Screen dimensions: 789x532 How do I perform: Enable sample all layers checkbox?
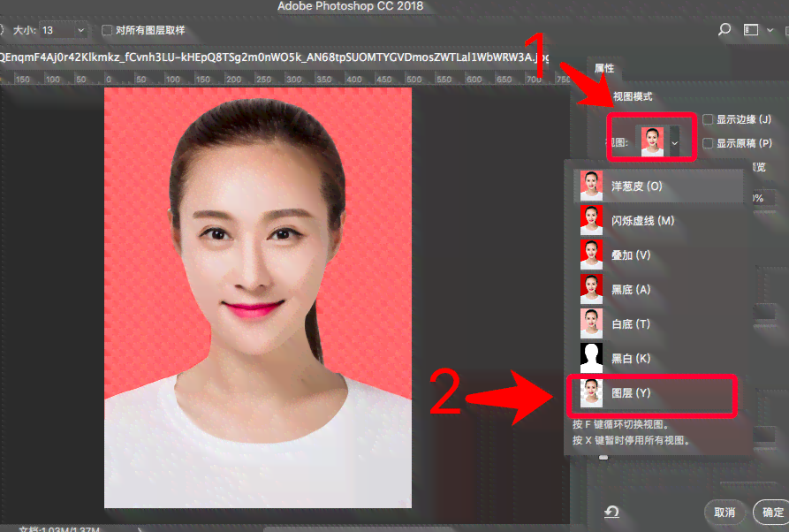[x=107, y=30]
